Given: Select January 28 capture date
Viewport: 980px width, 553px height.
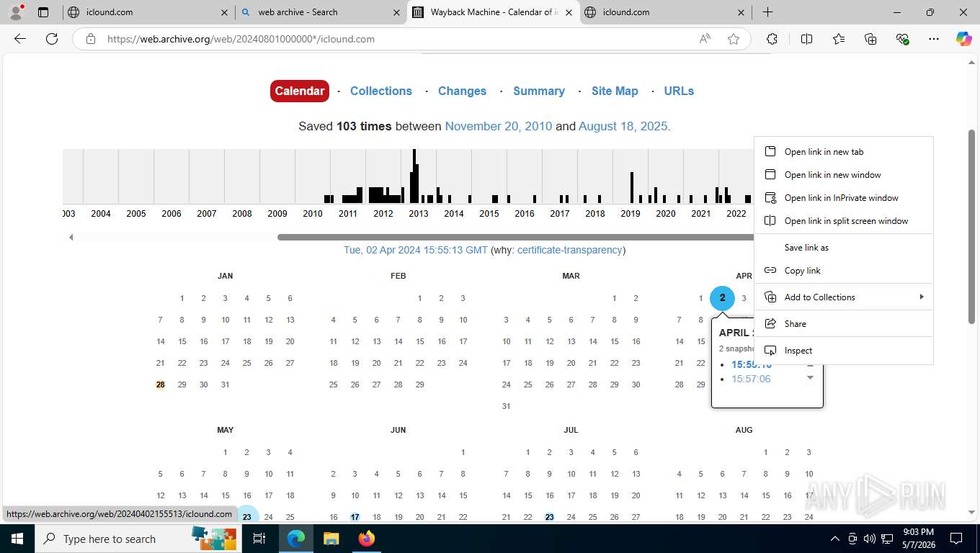Looking at the screenshot, I should (x=160, y=385).
